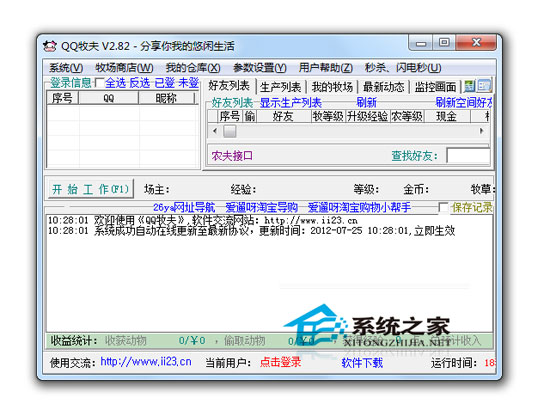550x410 pixels.
Task: Click the 牧等级 column header
Action: pyautogui.click(x=328, y=116)
